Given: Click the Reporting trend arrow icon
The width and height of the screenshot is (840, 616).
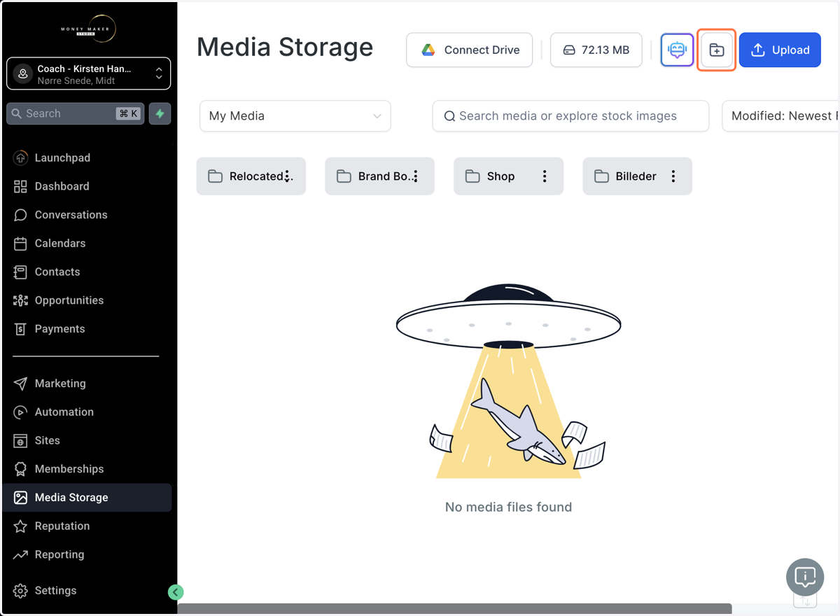Looking at the screenshot, I should click(20, 554).
